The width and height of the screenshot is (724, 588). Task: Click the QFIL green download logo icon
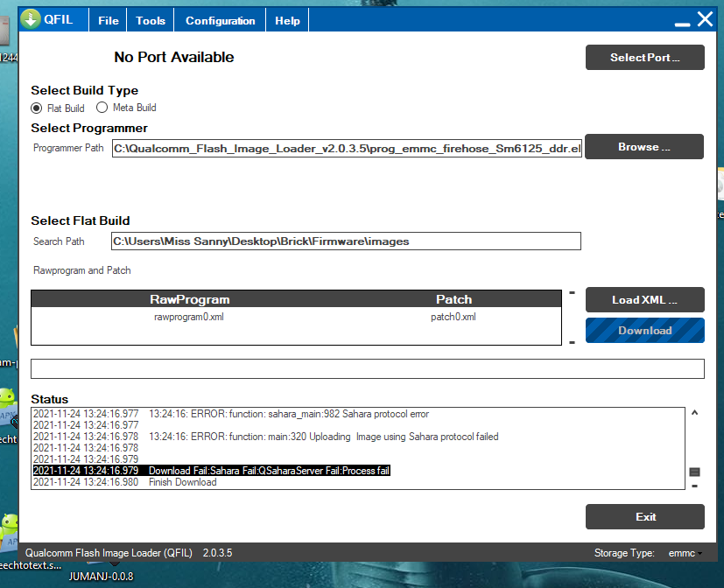tap(31, 19)
